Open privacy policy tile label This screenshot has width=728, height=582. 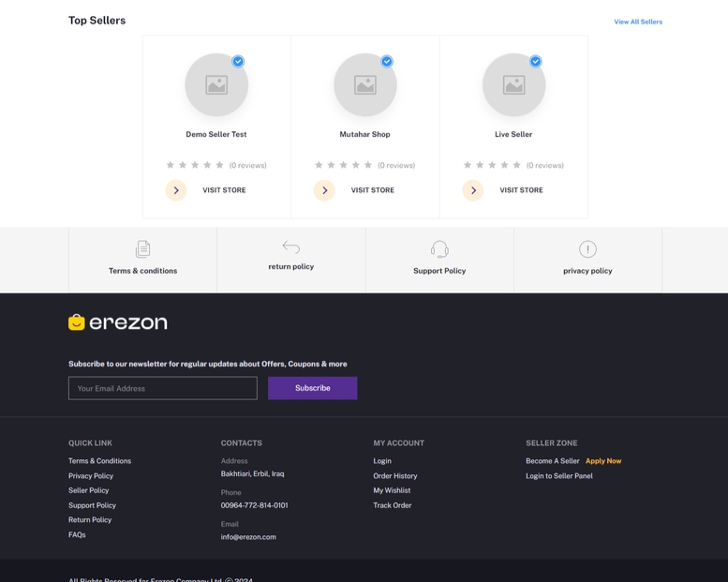[x=587, y=271]
